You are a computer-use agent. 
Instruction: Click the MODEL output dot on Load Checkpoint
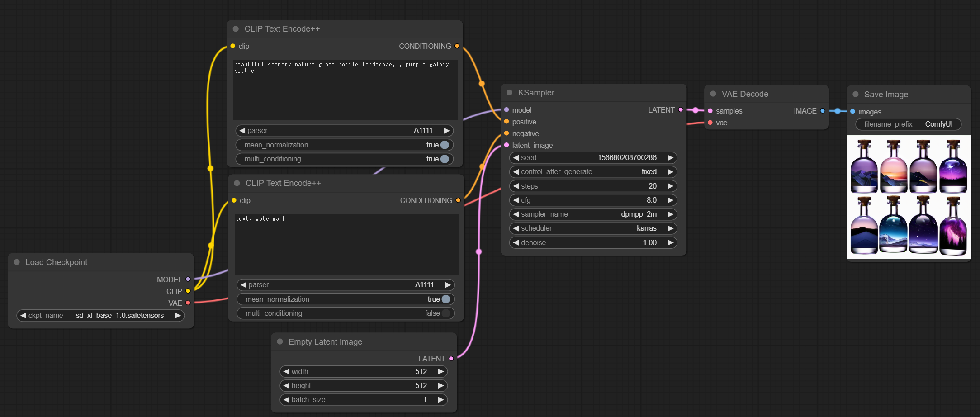(x=188, y=280)
